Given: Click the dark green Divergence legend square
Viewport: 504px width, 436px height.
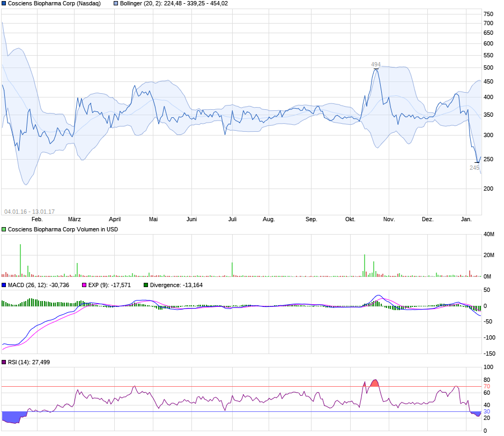Looking at the screenshot, I should 146,285.
